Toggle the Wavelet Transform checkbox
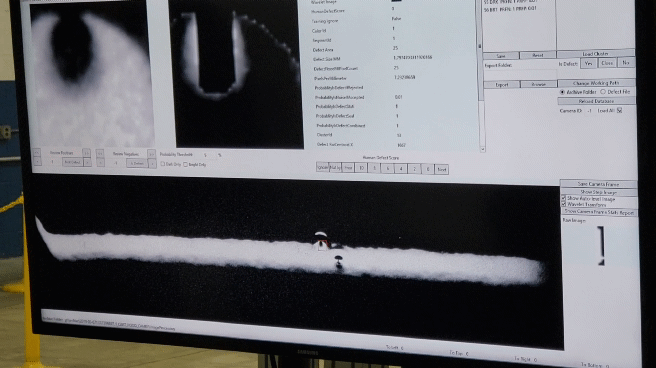This screenshot has height=368, width=656. [x=563, y=204]
